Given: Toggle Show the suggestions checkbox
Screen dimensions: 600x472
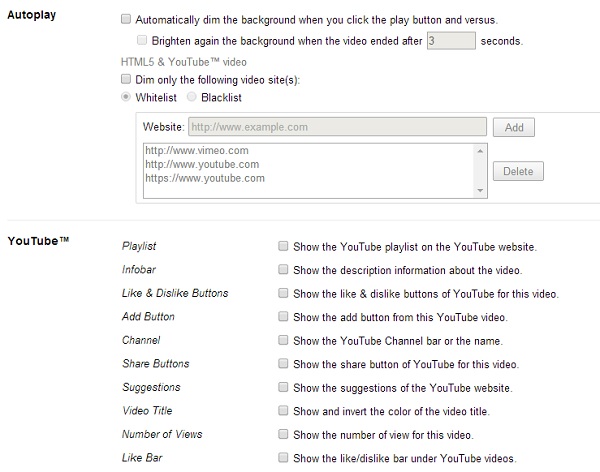Looking at the screenshot, I should tap(283, 387).
